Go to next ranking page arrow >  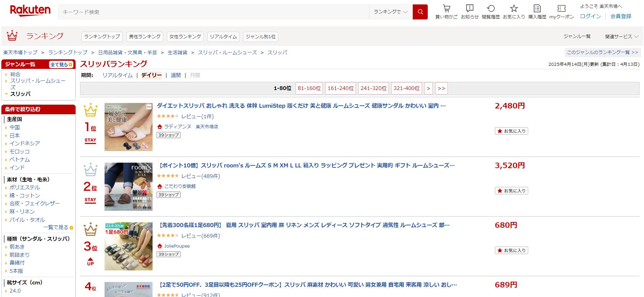coord(428,88)
